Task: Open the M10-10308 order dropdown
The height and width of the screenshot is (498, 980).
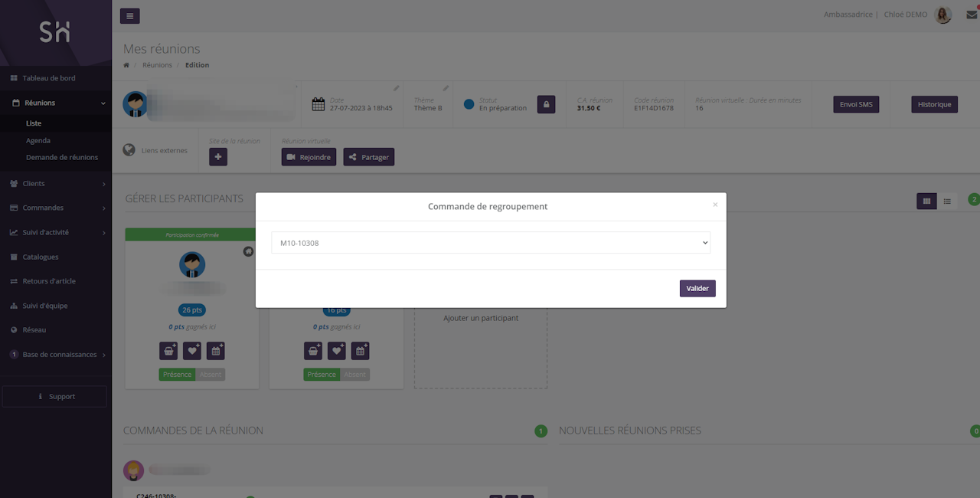Action: click(x=490, y=243)
